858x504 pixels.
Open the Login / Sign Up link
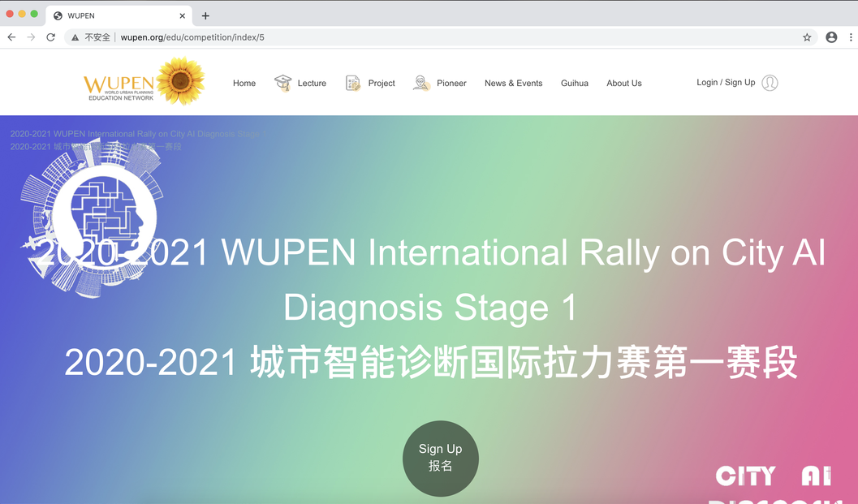coord(726,82)
